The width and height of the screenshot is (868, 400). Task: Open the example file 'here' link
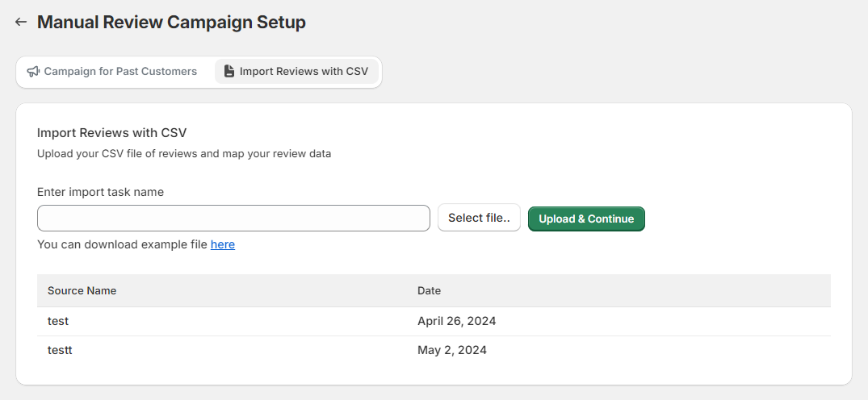tap(223, 244)
